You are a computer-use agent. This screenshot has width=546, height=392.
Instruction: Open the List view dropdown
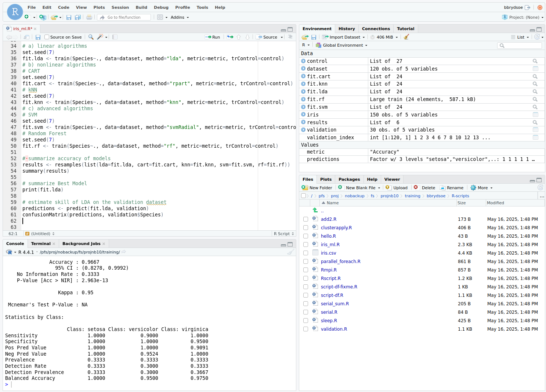pyautogui.click(x=520, y=37)
